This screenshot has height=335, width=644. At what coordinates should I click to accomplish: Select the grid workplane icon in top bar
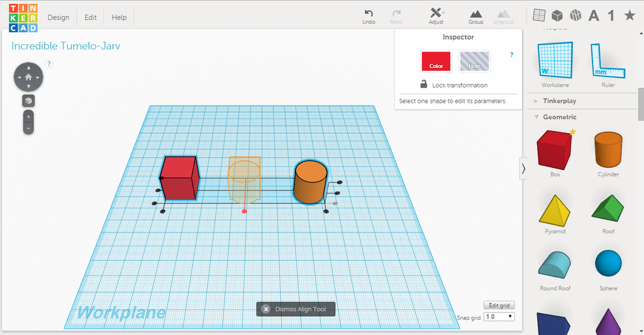point(539,15)
